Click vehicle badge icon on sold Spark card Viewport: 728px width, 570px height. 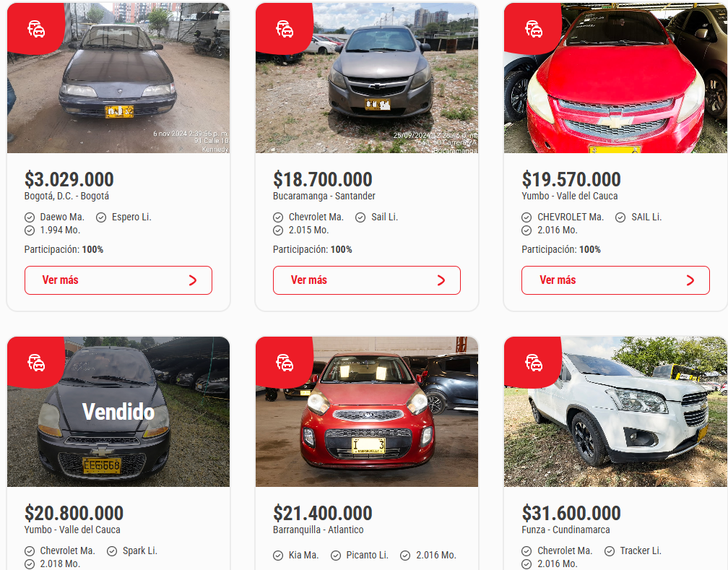[x=36, y=363]
